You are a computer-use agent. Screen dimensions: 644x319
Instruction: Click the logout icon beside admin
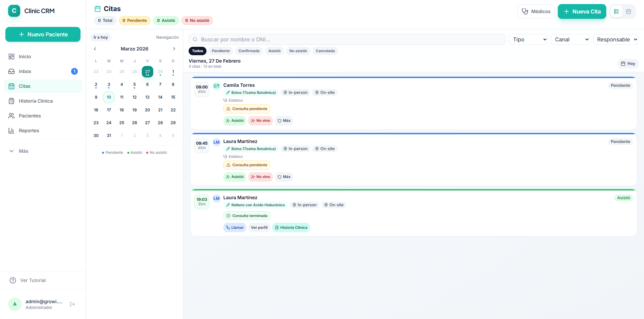[x=72, y=304]
